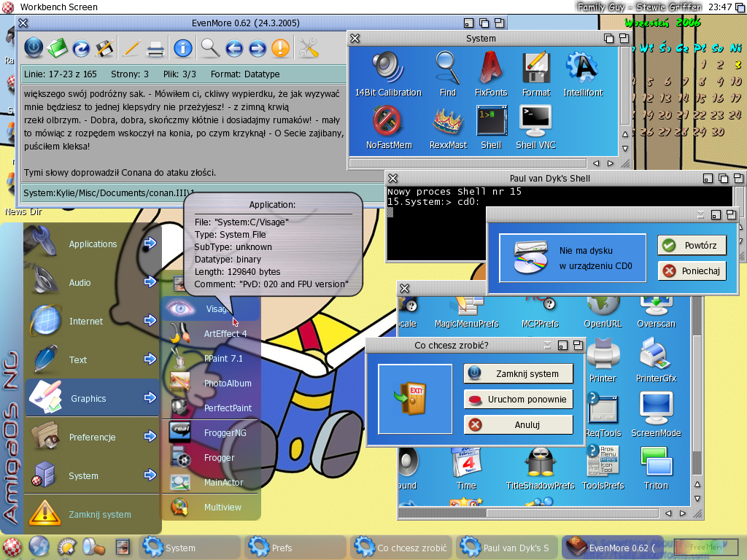This screenshot has width=747, height=560.
Task: Open MagicMenuPrefs in Prefs window
Action: [467, 312]
